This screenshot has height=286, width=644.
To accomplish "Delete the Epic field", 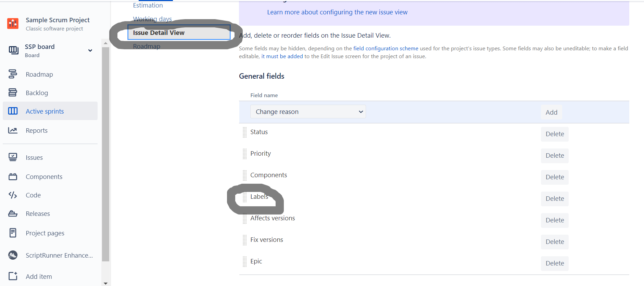I will point(555,263).
